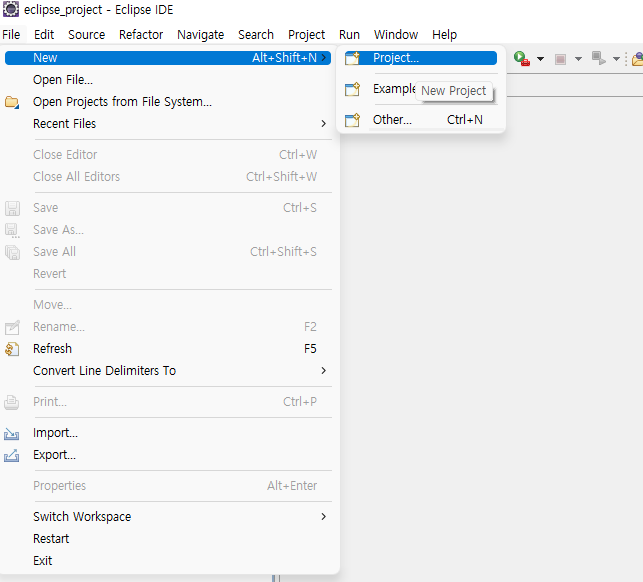Choose Other... Ctrl+N in submenu
The width and height of the screenshot is (643, 582).
421,120
